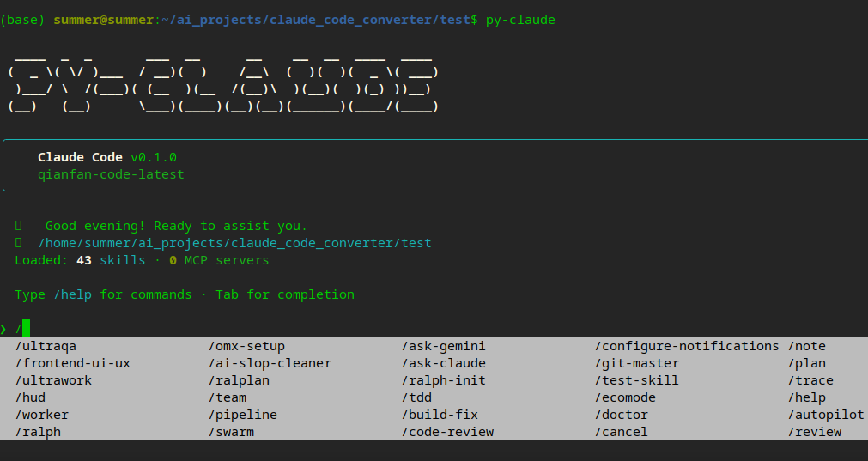Pick /ultrawork in the completion list
Image resolution: width=868 pixels, height=461 pixels.
click(x=54, y=380)
